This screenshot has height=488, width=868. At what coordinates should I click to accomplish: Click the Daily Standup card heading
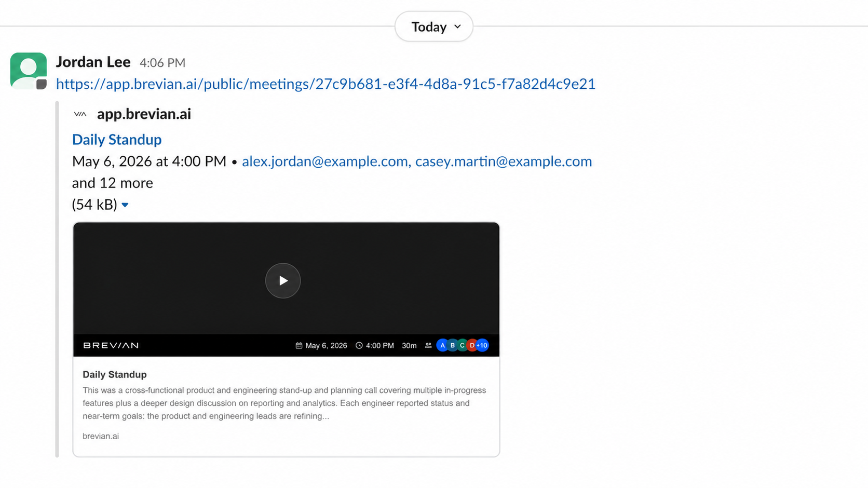115,375
